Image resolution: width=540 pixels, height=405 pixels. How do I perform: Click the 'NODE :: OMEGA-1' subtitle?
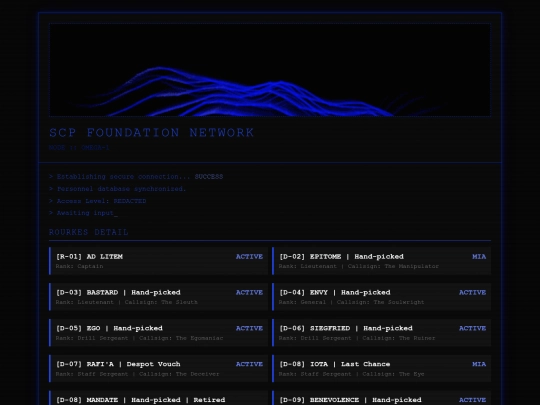coord(79,148)
